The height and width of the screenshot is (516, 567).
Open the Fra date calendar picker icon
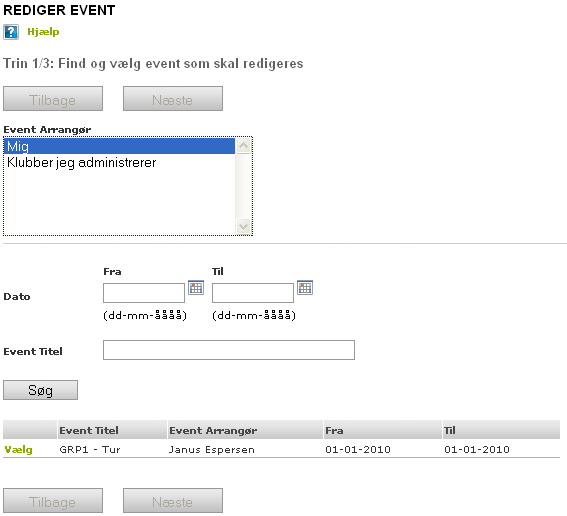[x=196, y=288]
